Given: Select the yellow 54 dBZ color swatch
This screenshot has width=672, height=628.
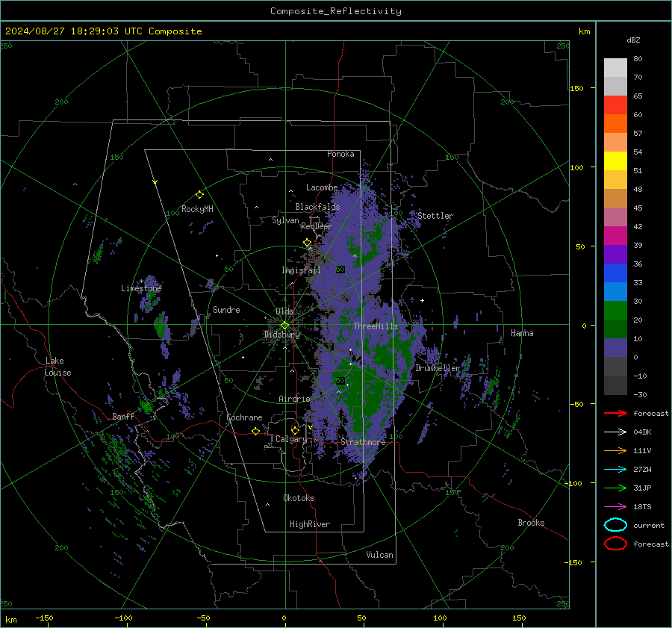Looking at the screenshot, I should point(615,161).
